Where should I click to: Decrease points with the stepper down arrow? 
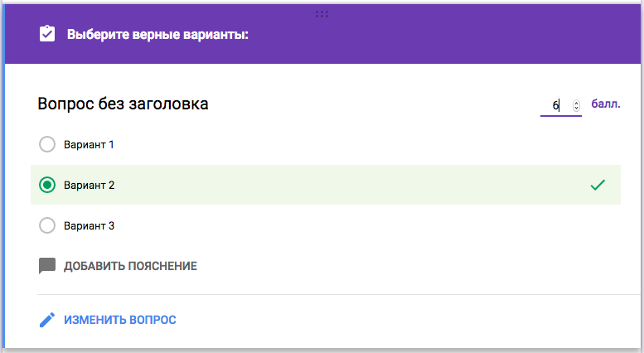[576, 108]
